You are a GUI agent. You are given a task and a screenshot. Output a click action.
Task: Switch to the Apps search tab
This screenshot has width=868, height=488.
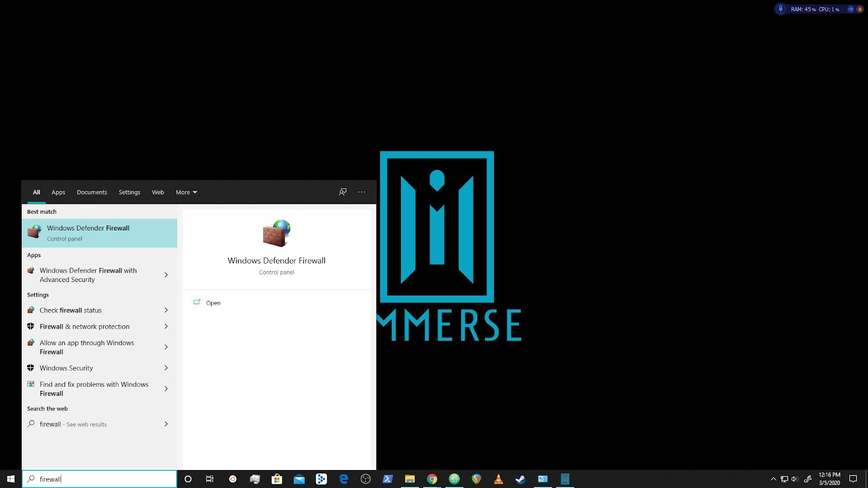(59, 192)
